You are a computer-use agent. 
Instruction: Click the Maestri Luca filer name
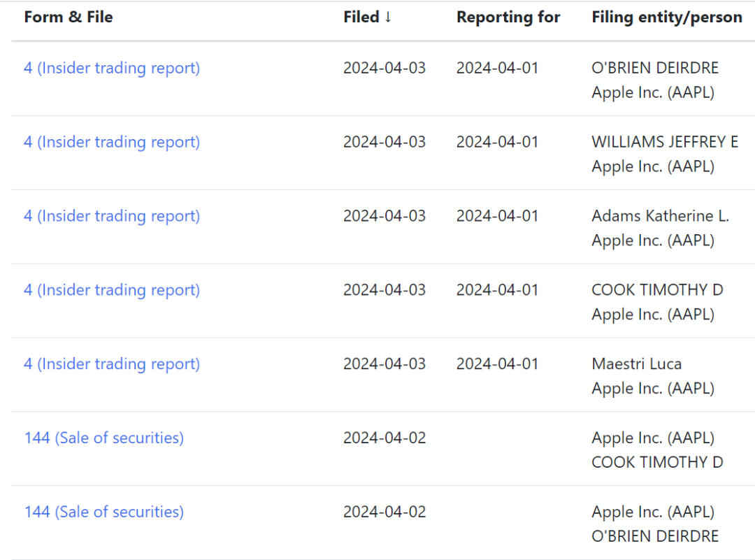click(636, 364)
